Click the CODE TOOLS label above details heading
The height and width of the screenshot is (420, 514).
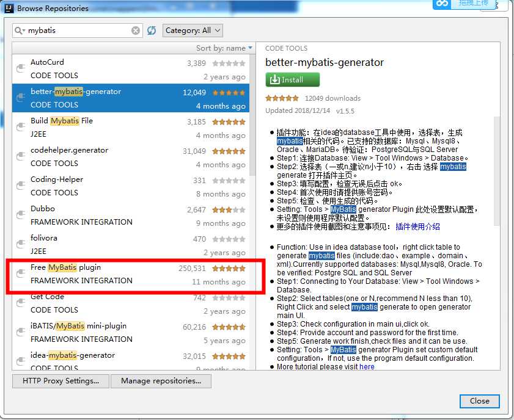286,48
